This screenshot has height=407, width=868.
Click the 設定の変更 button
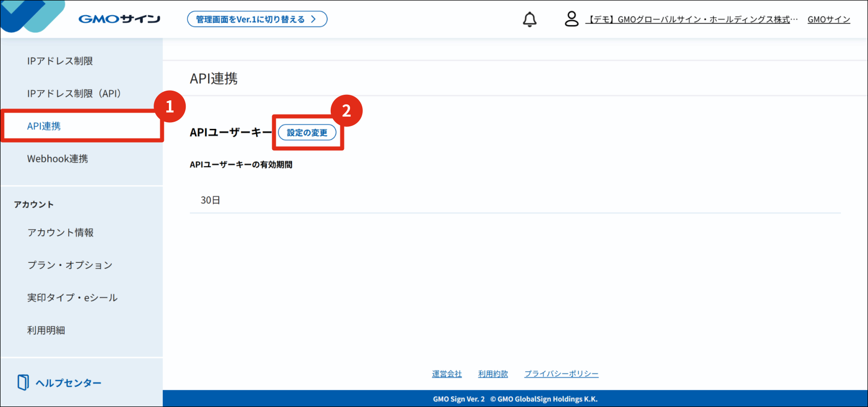[x=307, y=132]
